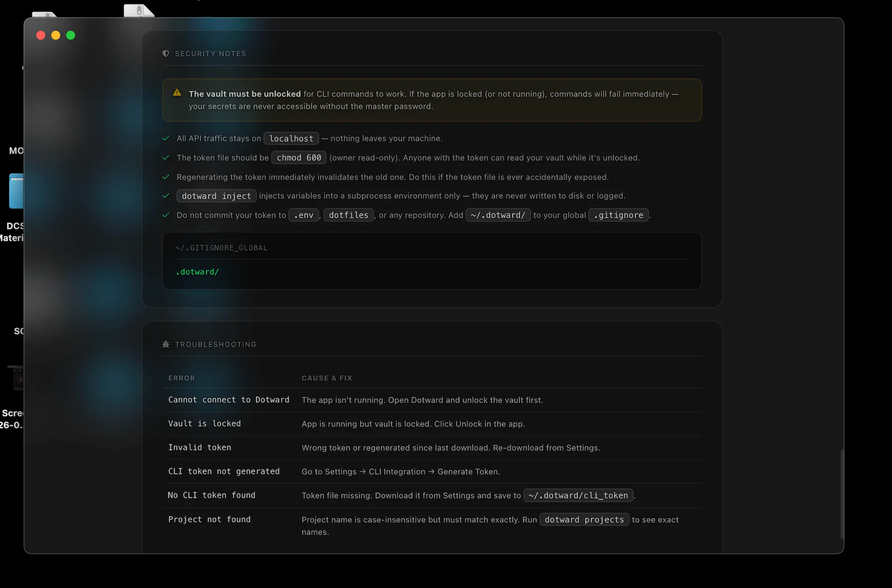The height and width of the screenshot is (588, 892).
Task: Click the 'No CLI token found' error cell
Action: 211,495
